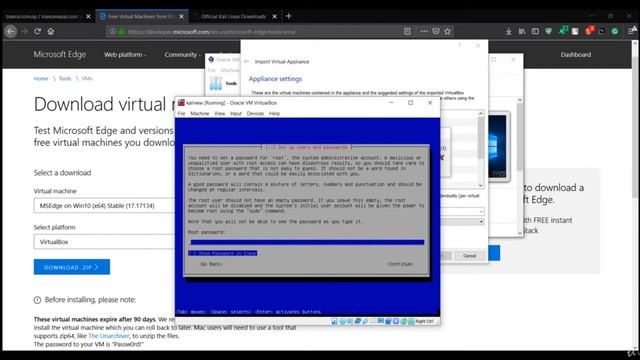This screenshot has width=640, height=360.
Task: Open the browser hamburger menu
Action: [631, 31]
